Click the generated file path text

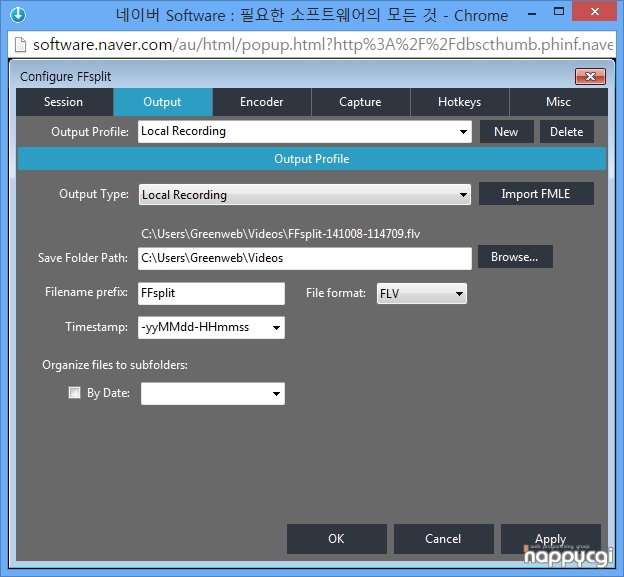coord(281,234)
